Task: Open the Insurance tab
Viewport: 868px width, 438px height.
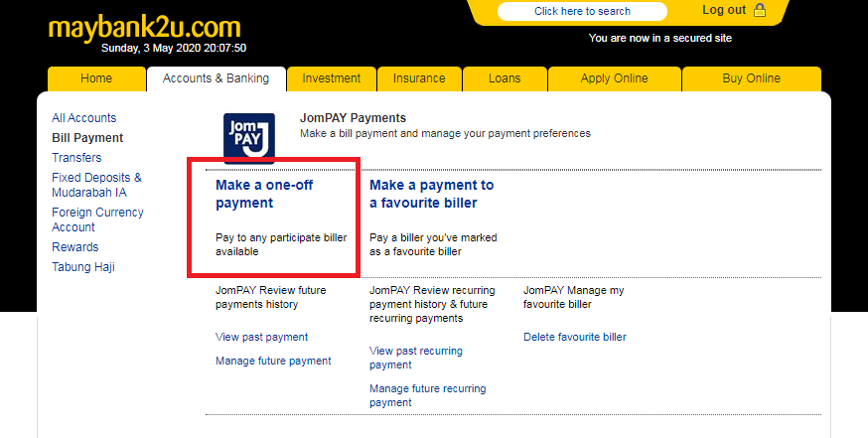Action: coord(419,78)
